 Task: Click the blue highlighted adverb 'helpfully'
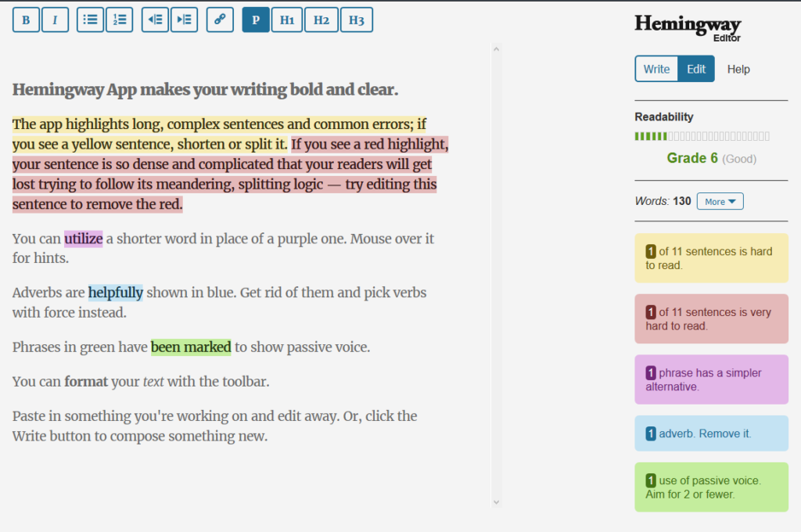116,293
